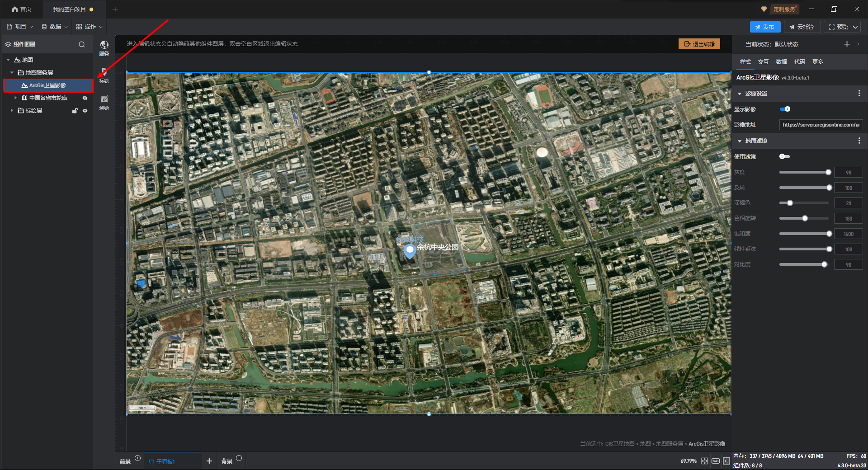The height and width of the screenshot is (470, 868).
Task: Add background board next to 背景
Action: 239,458
